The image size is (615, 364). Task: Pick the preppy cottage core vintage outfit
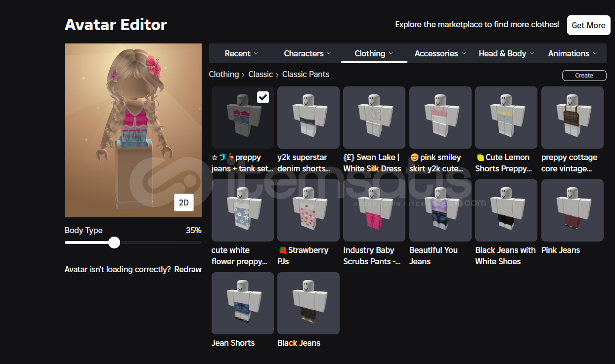click(572, 118)
